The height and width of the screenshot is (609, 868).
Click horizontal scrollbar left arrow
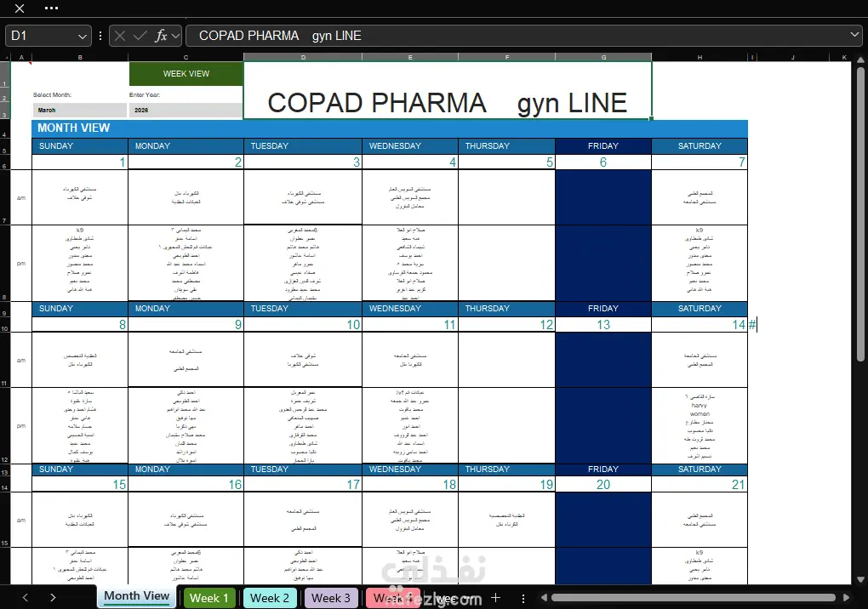pos(544,597)
